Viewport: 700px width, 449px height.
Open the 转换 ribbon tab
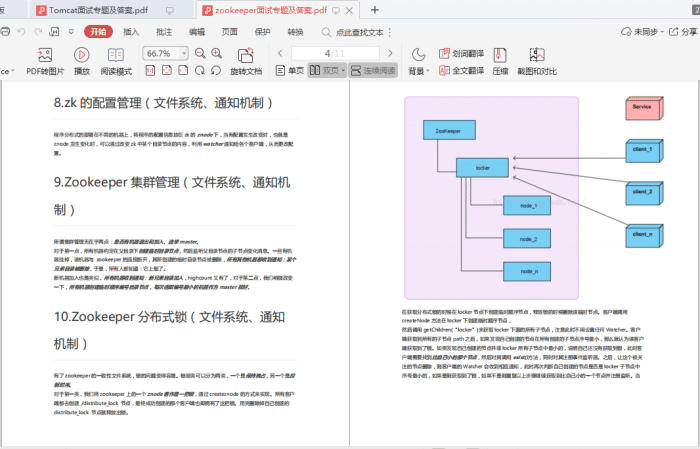point(296,32)
